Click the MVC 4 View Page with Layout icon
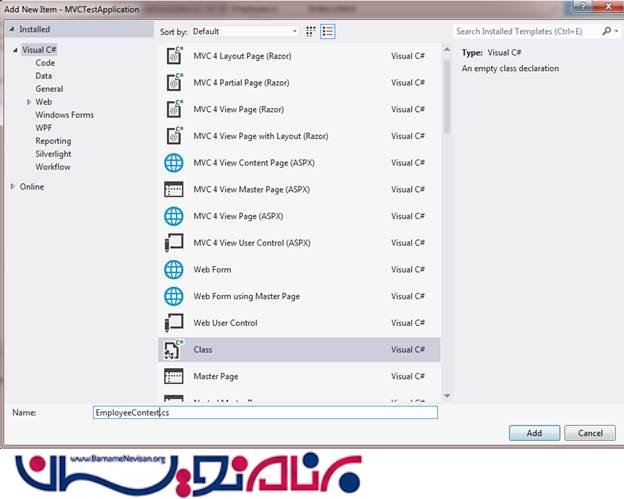 coord(174,136)
